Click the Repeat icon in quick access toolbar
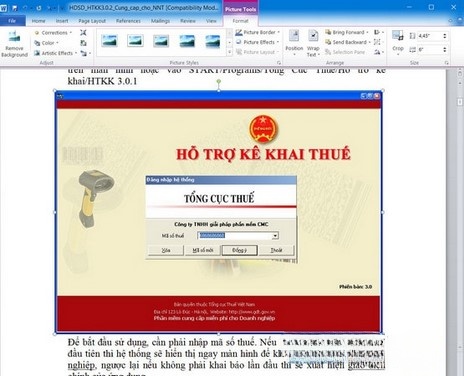 [x=39, y=8]
